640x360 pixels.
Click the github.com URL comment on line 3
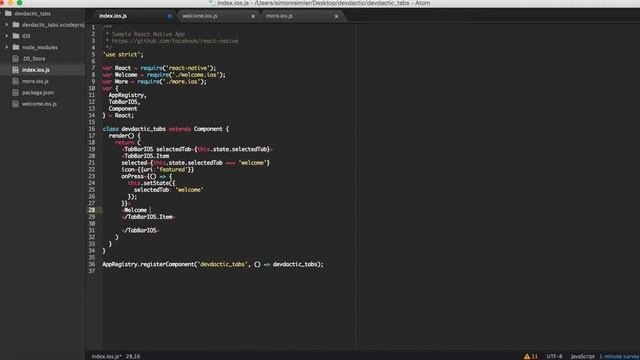point(175,41)
